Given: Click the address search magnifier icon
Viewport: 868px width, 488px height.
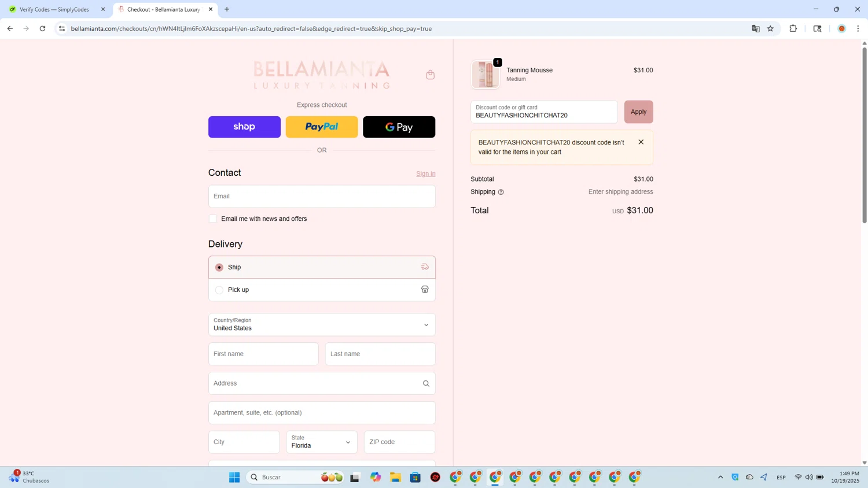Looking at the screenshot, I should point(426,383).
